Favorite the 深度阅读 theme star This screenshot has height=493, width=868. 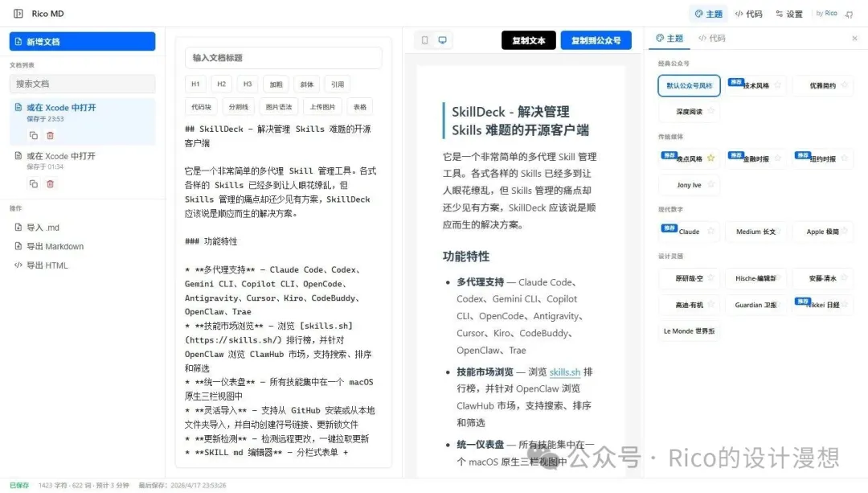[x=710, y=111]
